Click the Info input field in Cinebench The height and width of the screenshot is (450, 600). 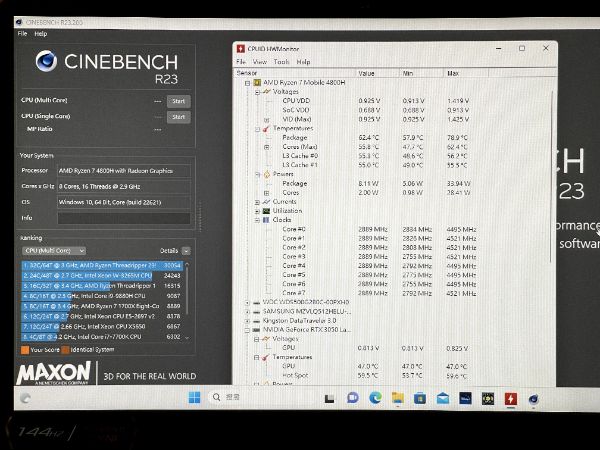[124, 218]
